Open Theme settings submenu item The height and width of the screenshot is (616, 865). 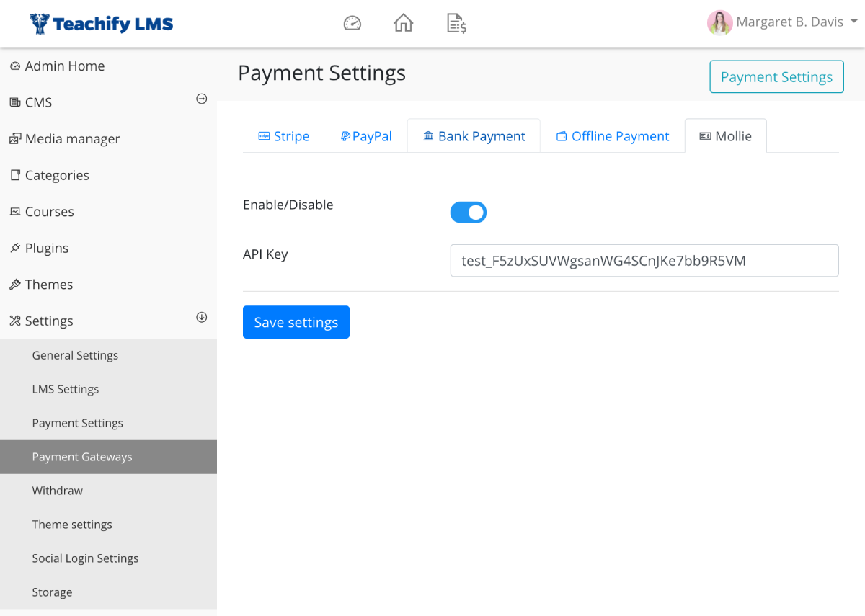[108, 525]
